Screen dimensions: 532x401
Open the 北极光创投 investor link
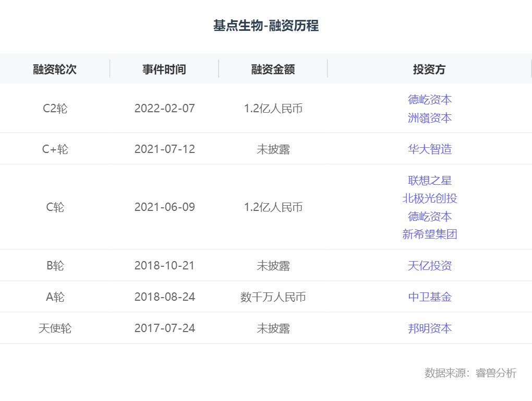pyautogui.click(x=430, y=198)
